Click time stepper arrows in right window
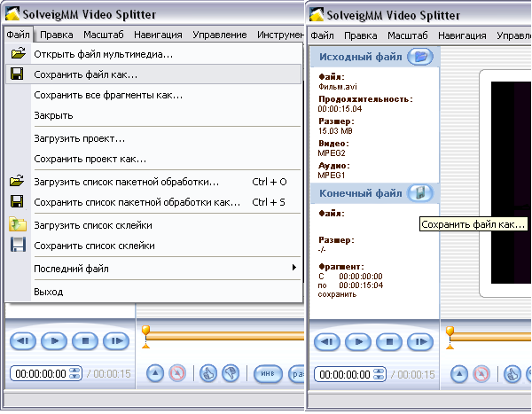The width and height of the screenshot is (532, 414). [379, 374]
